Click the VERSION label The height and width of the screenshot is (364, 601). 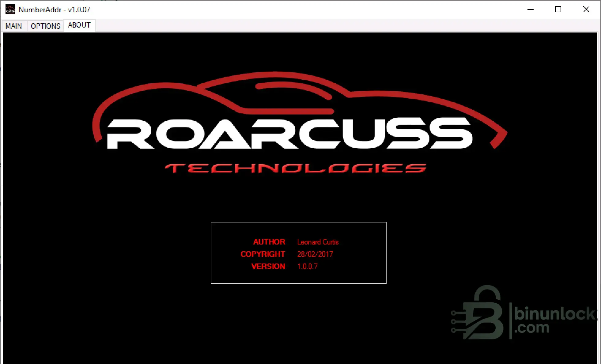[268, 267]
